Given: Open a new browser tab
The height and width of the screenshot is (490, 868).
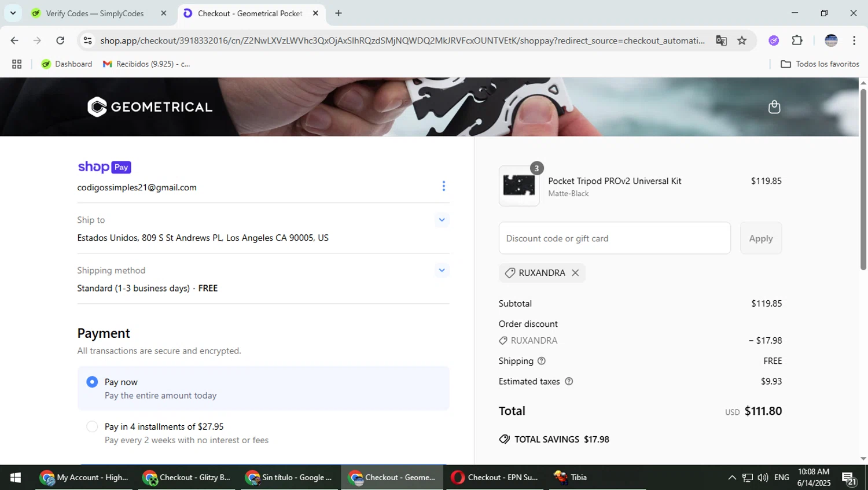Looking at the screenshot, I should 339,13.
